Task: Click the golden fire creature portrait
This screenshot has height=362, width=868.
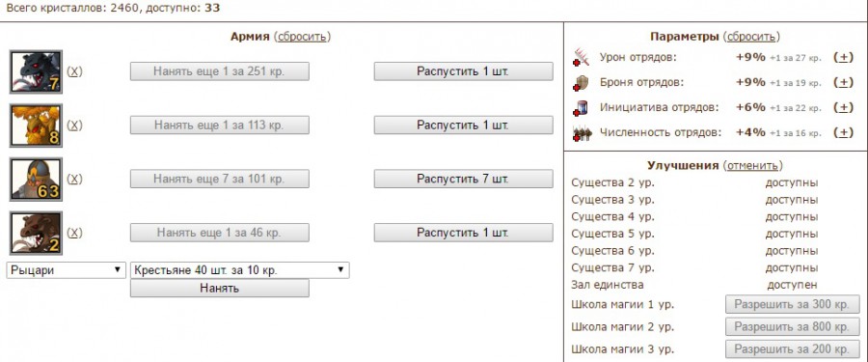Action: pyautogui.click(x=36, y=125)
